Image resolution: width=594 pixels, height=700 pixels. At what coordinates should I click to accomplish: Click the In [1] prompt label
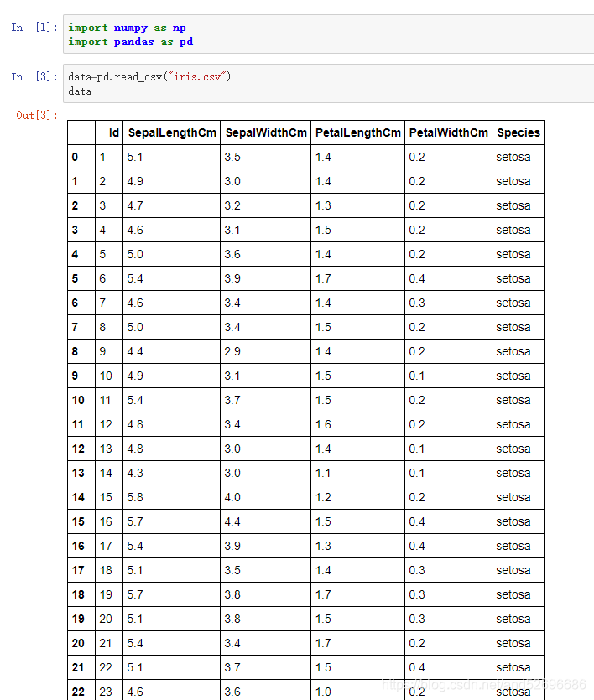(x=34, y=28)
